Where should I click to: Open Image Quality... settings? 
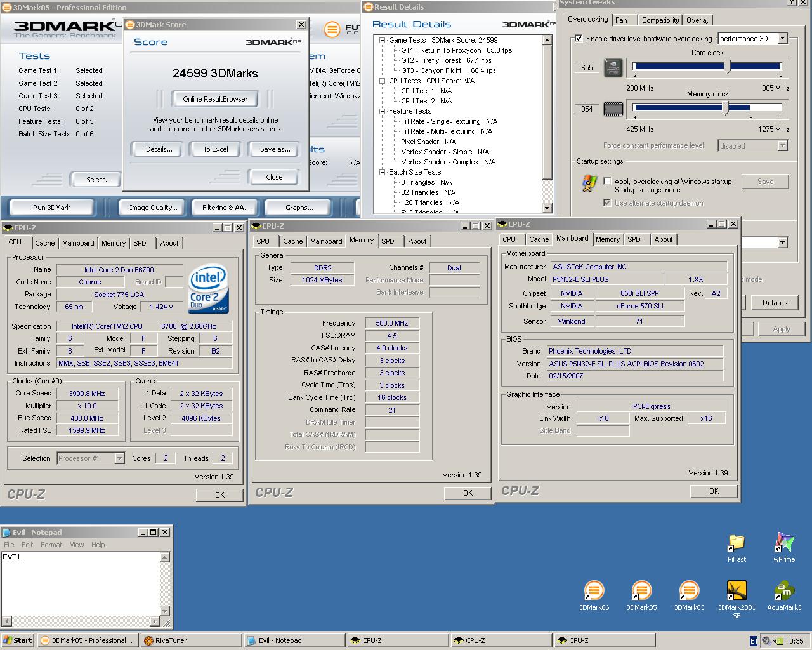point(153,208)
